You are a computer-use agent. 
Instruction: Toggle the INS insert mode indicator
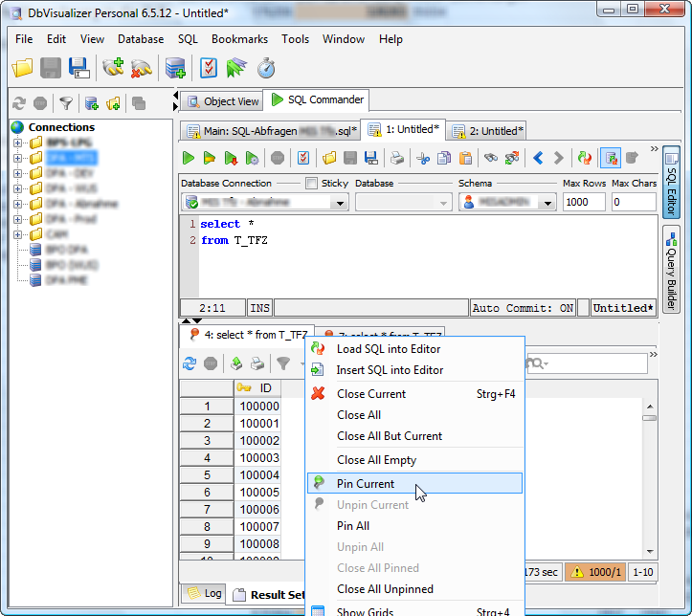[260, 308]
